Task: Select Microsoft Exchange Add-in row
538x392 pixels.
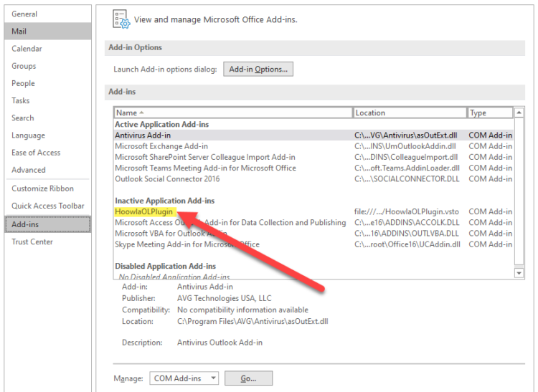Action: pyautogui.click(x=161, y=146)
